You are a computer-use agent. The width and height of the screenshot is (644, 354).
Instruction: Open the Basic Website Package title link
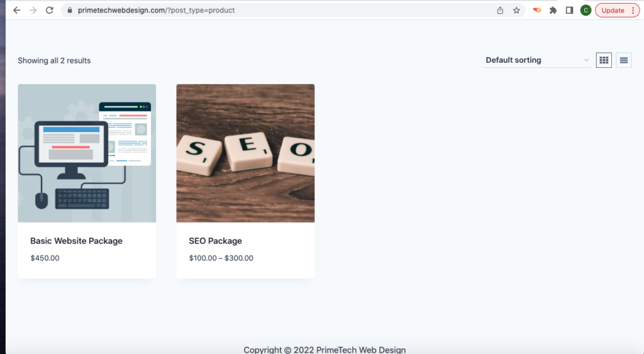click(76, 241)
